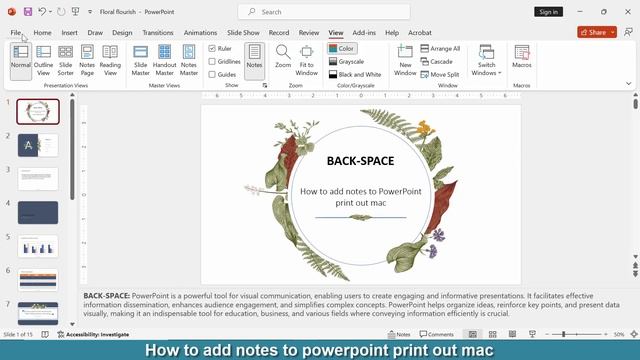This screenshot has width=640, height=360.
Task: Undo the last action
Action: click(x=42, y=12)
